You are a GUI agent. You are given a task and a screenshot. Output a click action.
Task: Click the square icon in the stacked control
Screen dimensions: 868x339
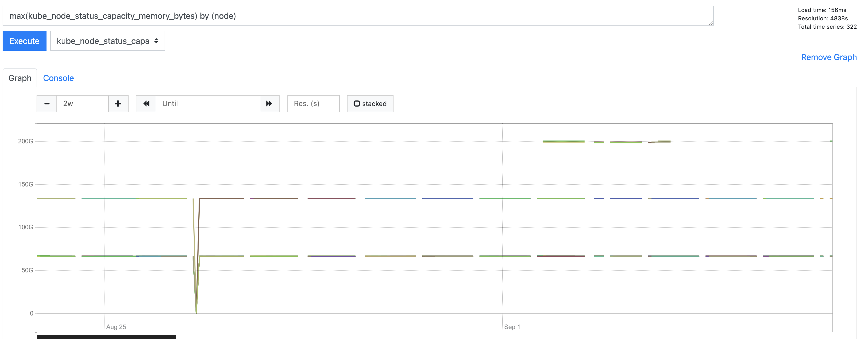(357, 104)
